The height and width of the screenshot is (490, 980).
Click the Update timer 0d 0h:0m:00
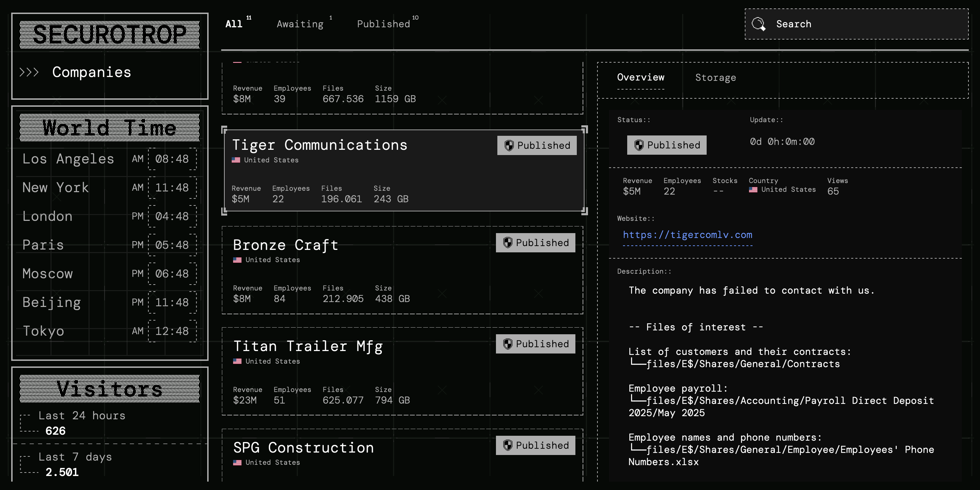(782, 141)
